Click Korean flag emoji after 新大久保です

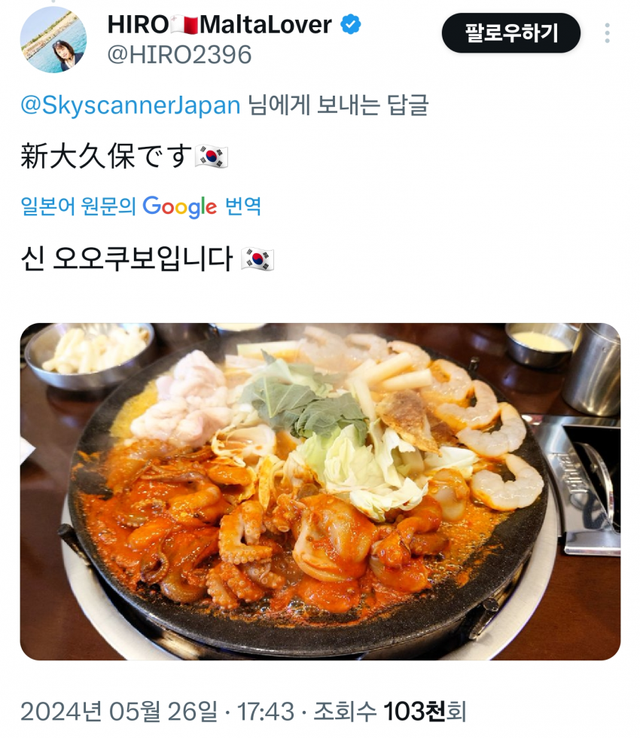(212, 156)
